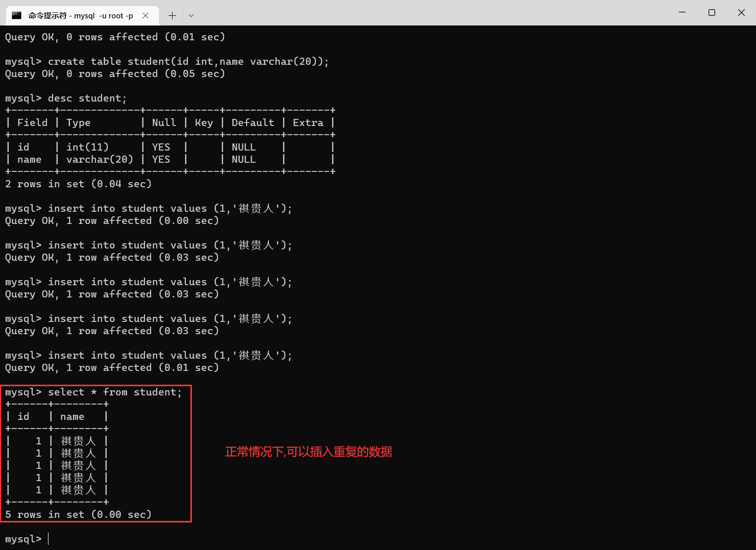Maximize the terminal window
Image resolution: width=756 pixels, height=550 pixels.
pos(712,12)
